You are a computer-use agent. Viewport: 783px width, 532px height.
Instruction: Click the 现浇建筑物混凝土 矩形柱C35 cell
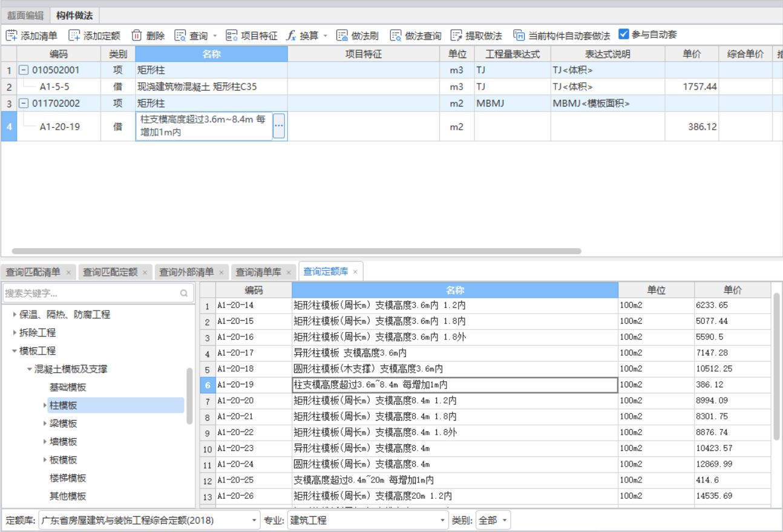pyautogui.click(x=212, y=87)
